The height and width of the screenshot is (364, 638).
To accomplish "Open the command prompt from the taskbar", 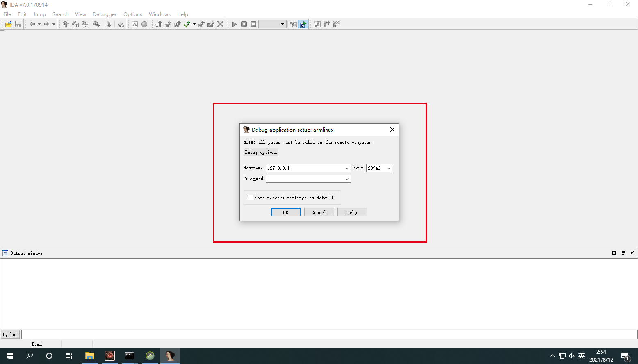I will click(130, 356).
